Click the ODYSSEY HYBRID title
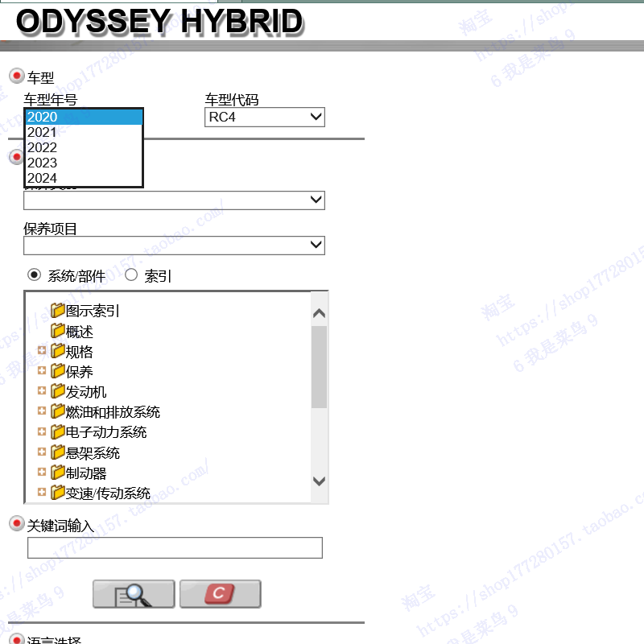The height and width of the screenshot is (644, 644). coord(159,22)
